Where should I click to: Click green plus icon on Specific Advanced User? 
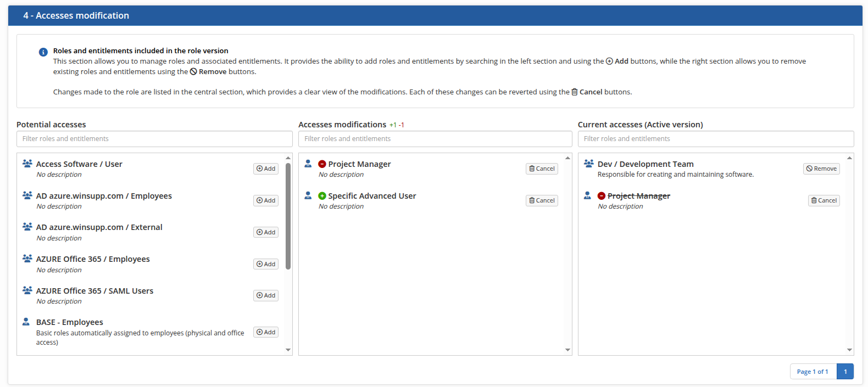click(322, 196)
